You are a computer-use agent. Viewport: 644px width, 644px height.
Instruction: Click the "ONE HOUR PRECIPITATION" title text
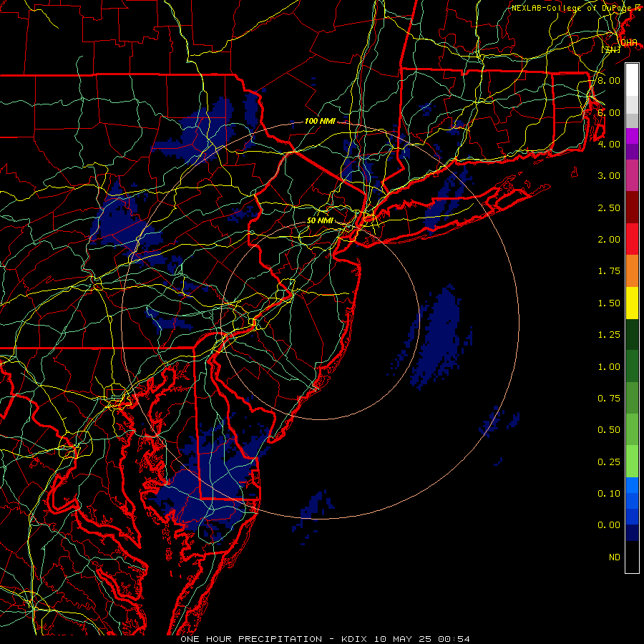click(251, 639)
